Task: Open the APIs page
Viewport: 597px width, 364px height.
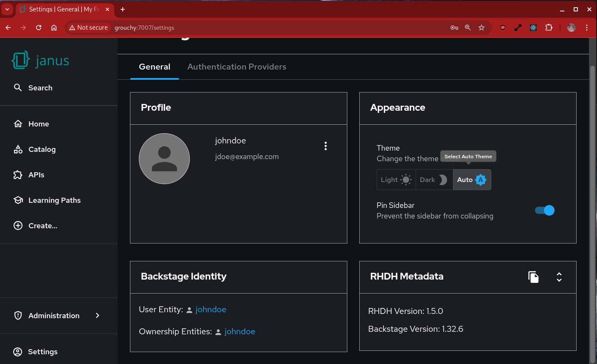Action: coord(36,175)
